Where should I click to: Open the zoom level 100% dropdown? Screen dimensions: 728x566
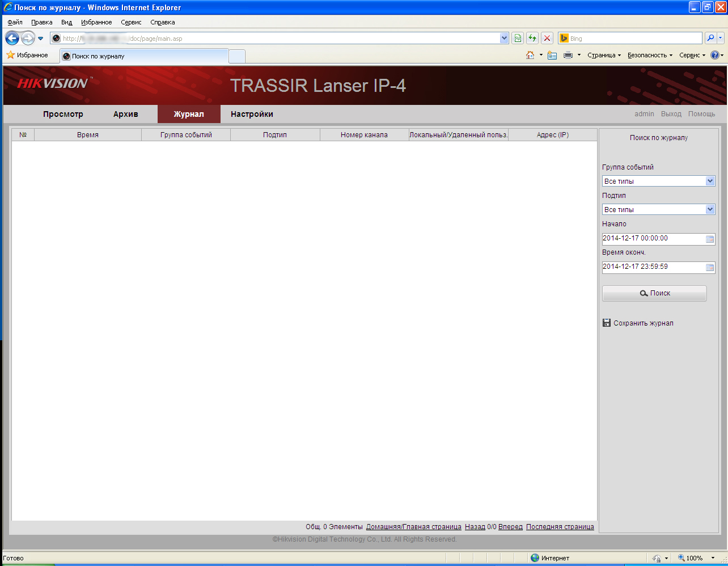(696, 558)
